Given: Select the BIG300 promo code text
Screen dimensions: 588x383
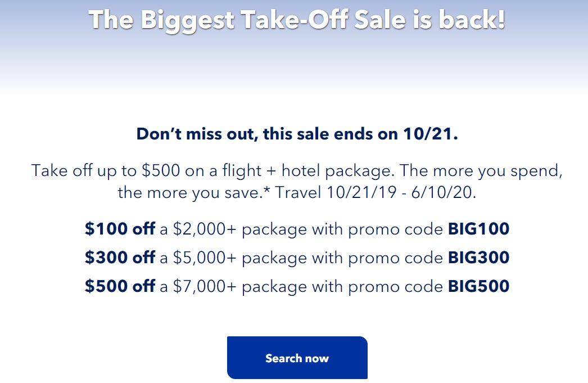Looking at the screenshot, I should point(478,258).
